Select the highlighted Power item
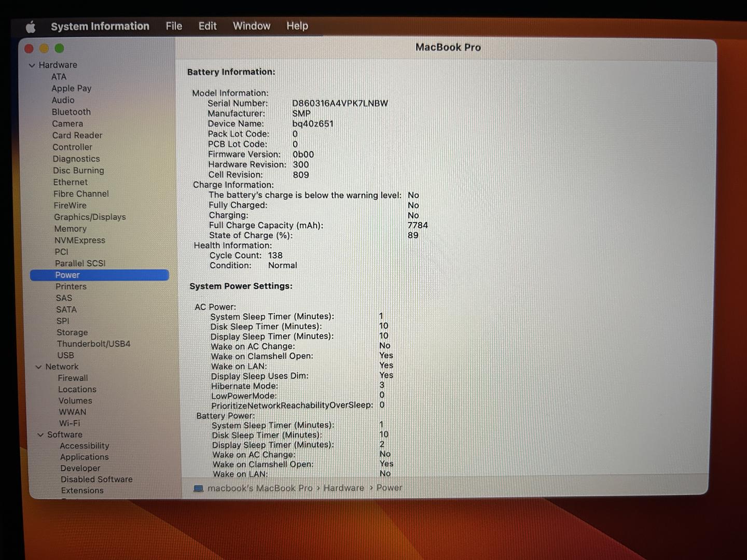Screen dimensions: 747x560 pos(100,275)
